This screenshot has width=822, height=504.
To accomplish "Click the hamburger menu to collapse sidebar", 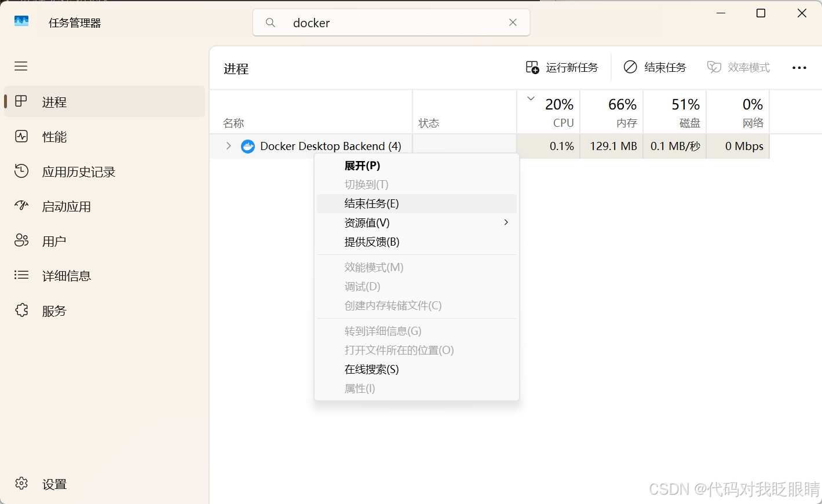I will [x=21, y=66].
